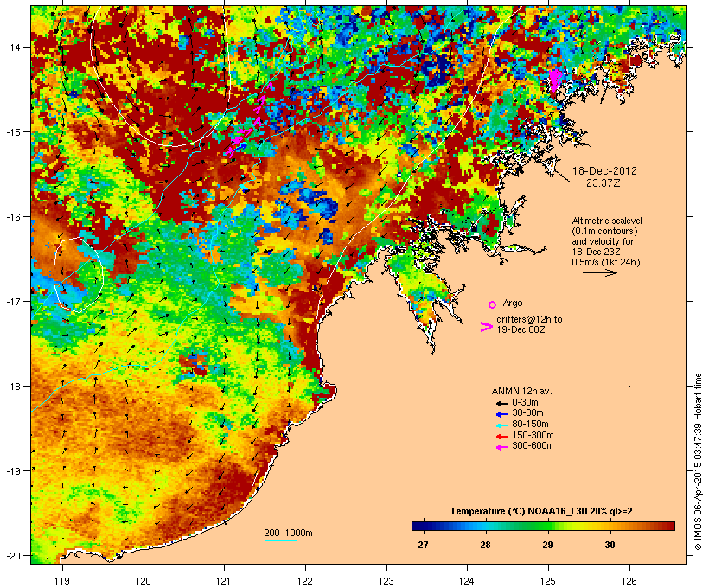This screenshot has width=709, height=588.
Task: Click the longitude axis label 123
Action: (x=386, y=581)
